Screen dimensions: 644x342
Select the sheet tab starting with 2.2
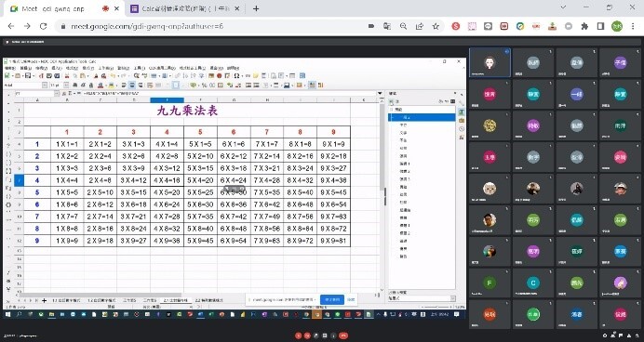[209, 300]
